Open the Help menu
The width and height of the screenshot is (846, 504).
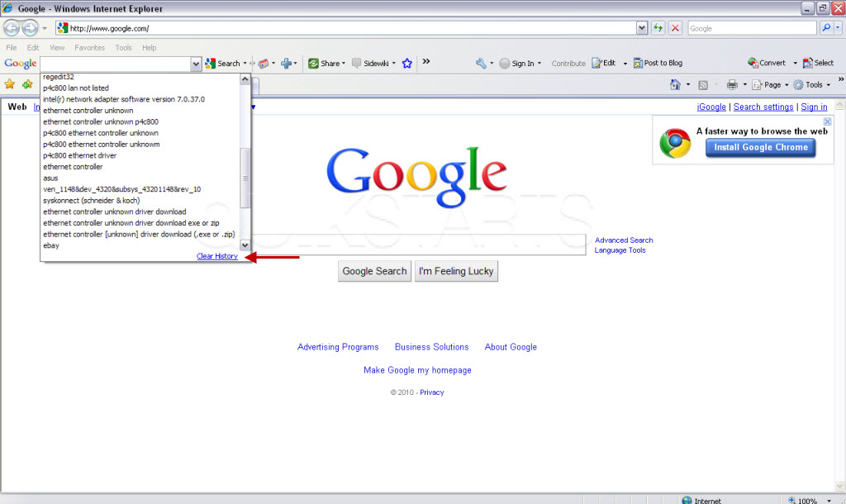(150, 47)
